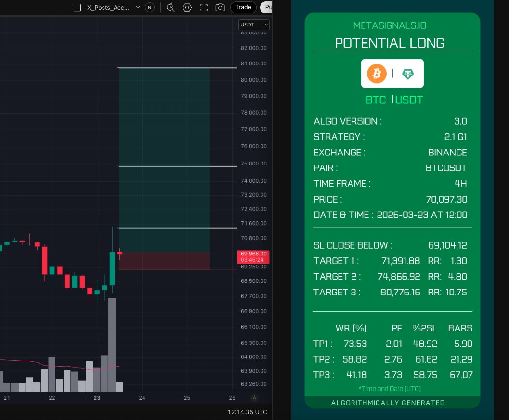Image resolution: width=509 pixels, height=420 pixels.
Task: Expand the layout dropdown chevron
Action: (138, 7)
